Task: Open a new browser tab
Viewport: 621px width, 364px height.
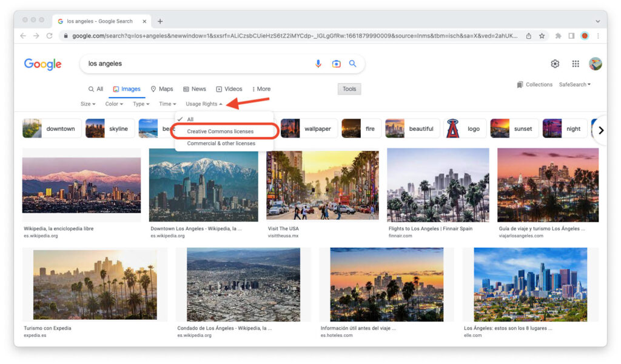Action: pyautogui.click(x=160, y=21)
